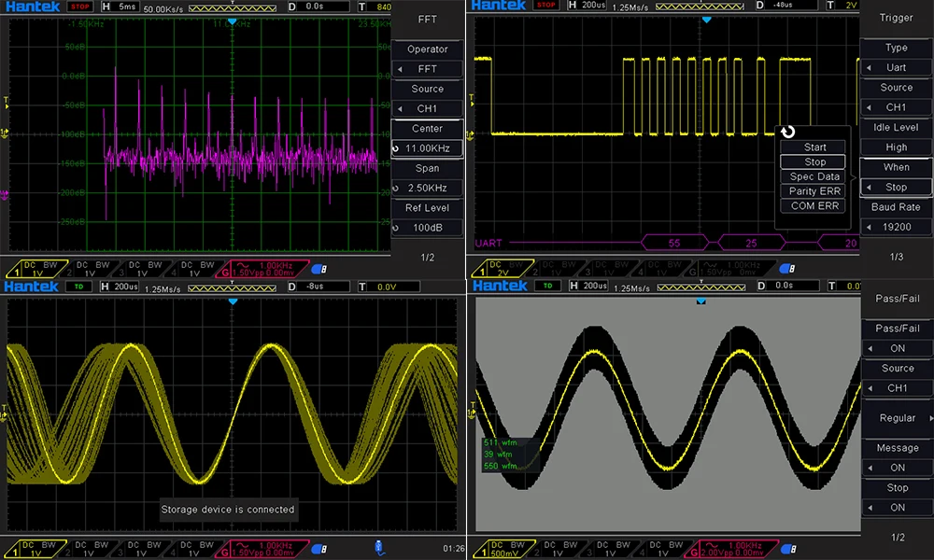Click the memory depth waveform bar atop the FFT screen

point(233,7)
